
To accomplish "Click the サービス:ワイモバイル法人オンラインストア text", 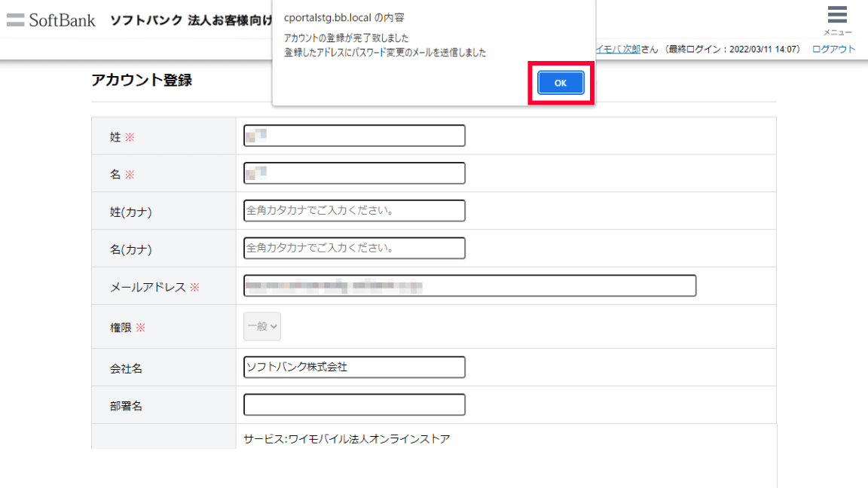I will coord(347,438).
